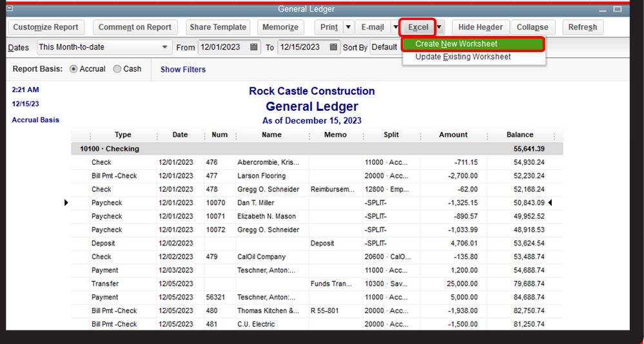Image resolution: width=644 pixels, height=344 pixels.
Task: Select the 10100 · Checking account row
Action: pyautogui.click(x=317, y=149)
